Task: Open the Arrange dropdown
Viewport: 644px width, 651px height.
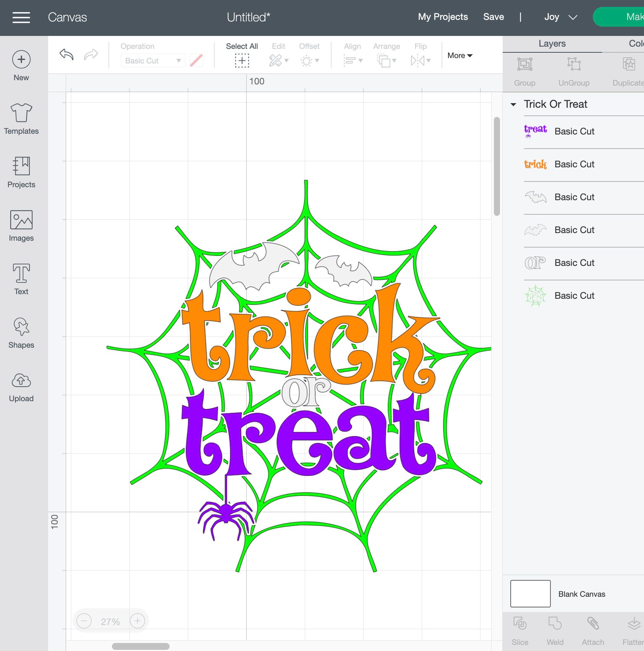Action: pyautogui.click(x=386, y=60)
